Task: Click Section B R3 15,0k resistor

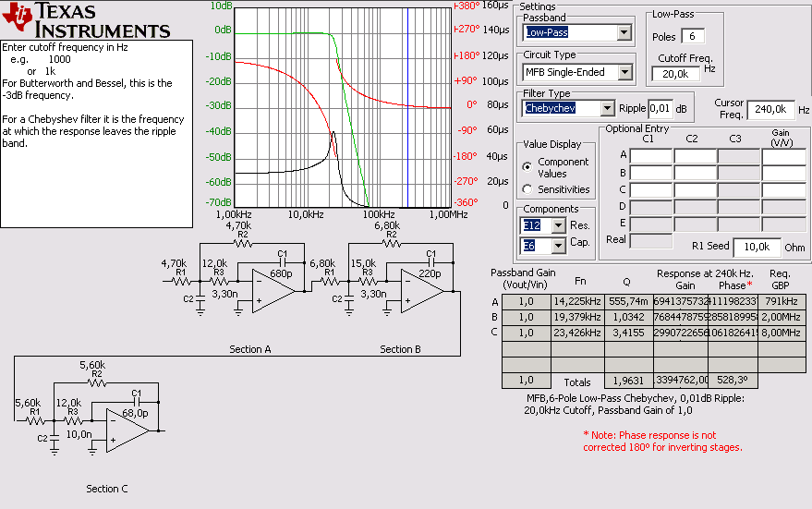Action: [x=368, y=281]
